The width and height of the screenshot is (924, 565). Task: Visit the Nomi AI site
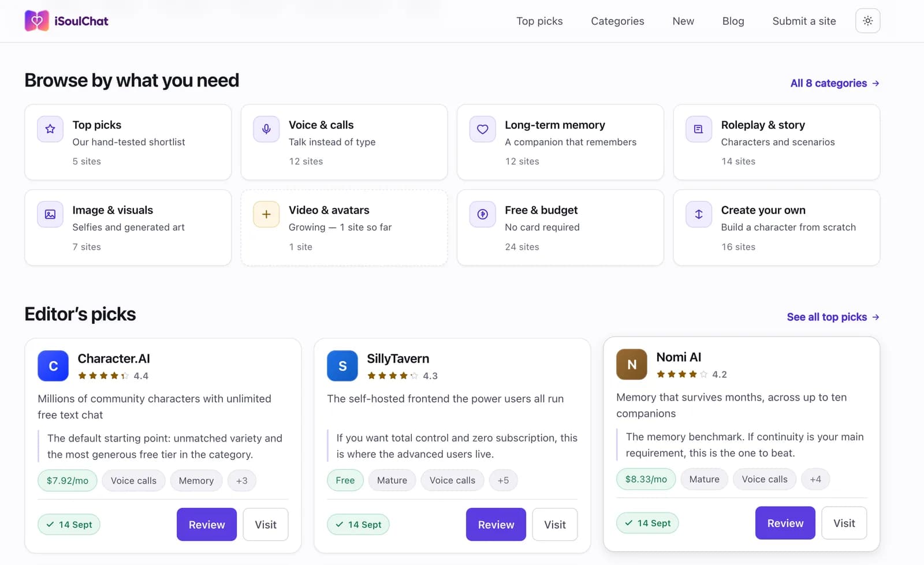(844, 523)
